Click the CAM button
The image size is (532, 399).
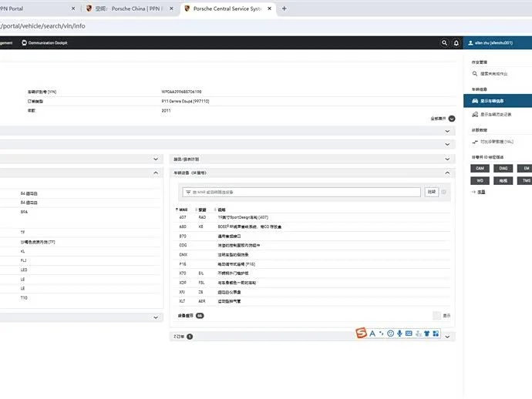[480, 168]
